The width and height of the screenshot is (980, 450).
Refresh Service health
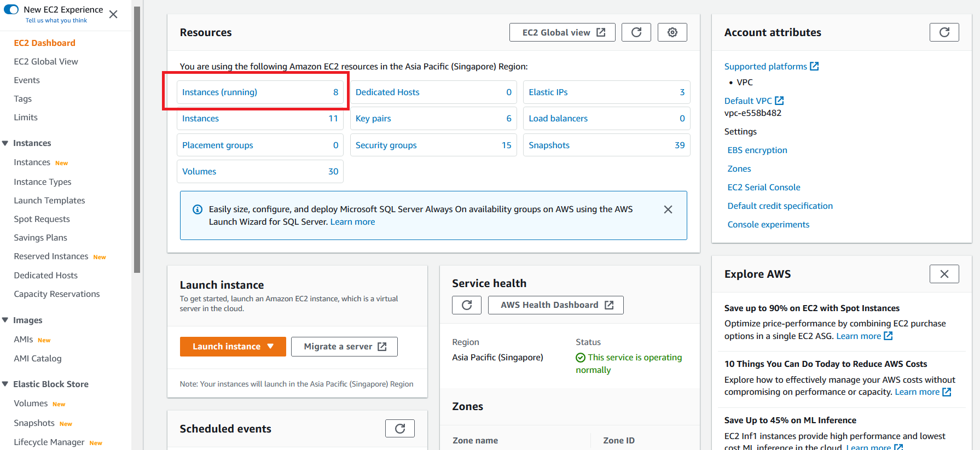[x=467, y=305]
